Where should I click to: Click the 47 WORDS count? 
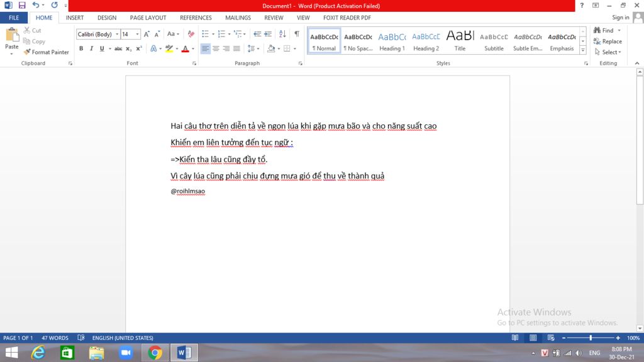click(x=55, y=337)
